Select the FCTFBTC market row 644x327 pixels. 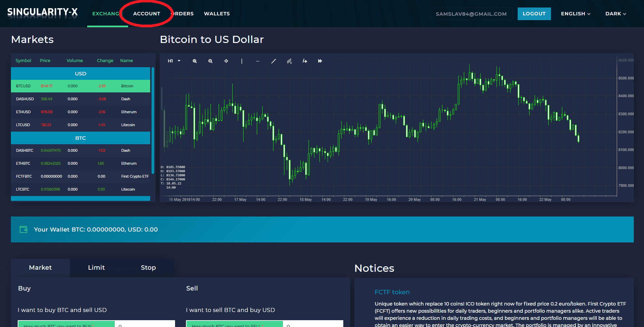click(x=80, y=176)
